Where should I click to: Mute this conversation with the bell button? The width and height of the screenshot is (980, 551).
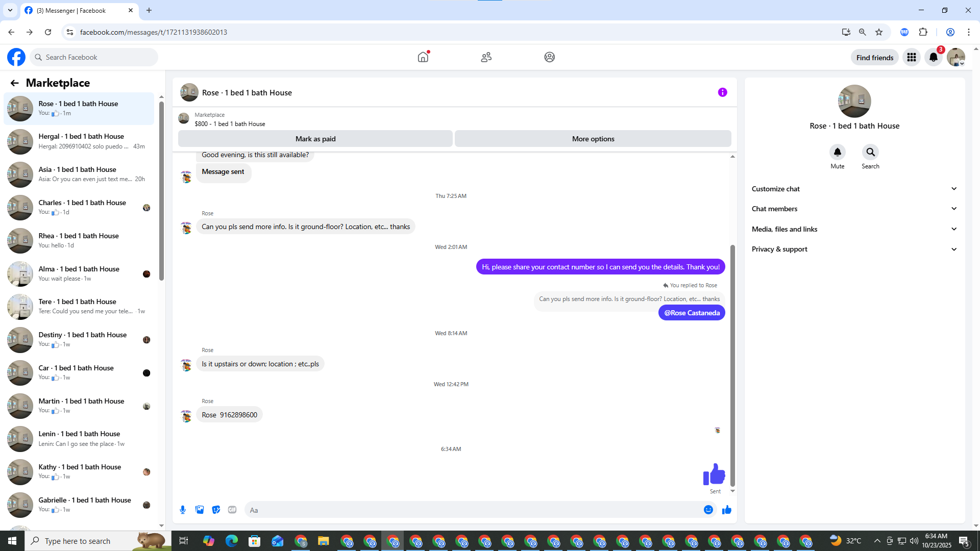click(x=837, y=152)
